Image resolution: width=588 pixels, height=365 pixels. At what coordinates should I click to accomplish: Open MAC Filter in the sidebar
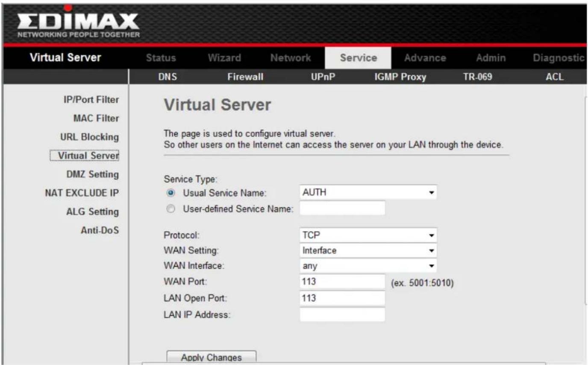tap(96, 118)
